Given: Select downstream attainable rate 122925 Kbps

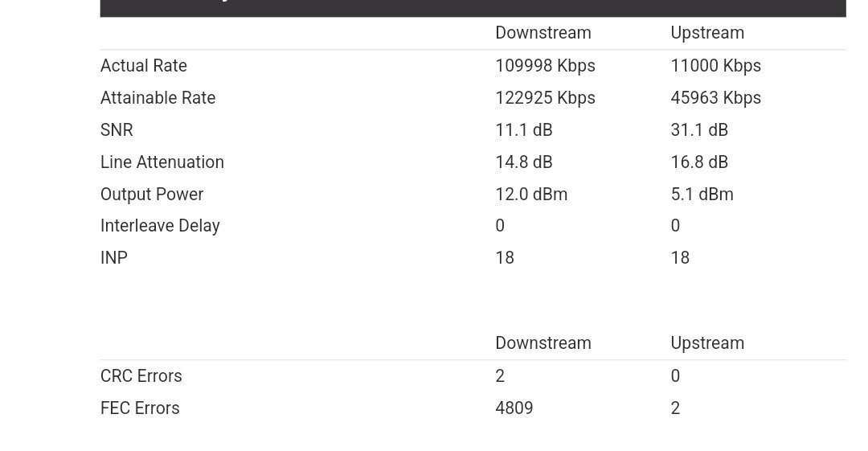Looking at the screenshot, I should (545, 97).
